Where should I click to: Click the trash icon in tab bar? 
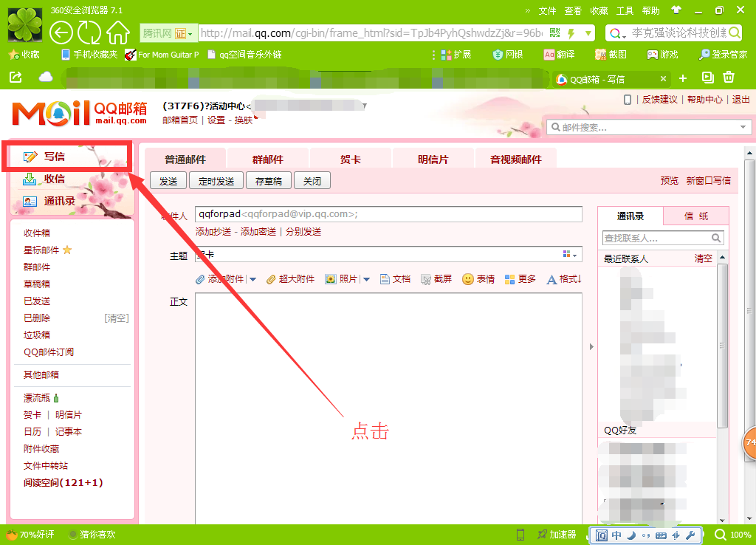729,77
